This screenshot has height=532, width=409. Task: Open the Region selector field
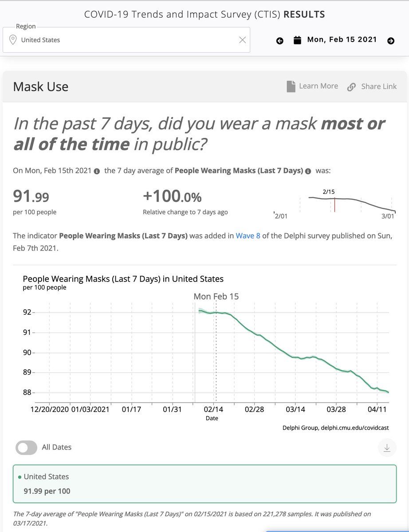coord(126,40)
